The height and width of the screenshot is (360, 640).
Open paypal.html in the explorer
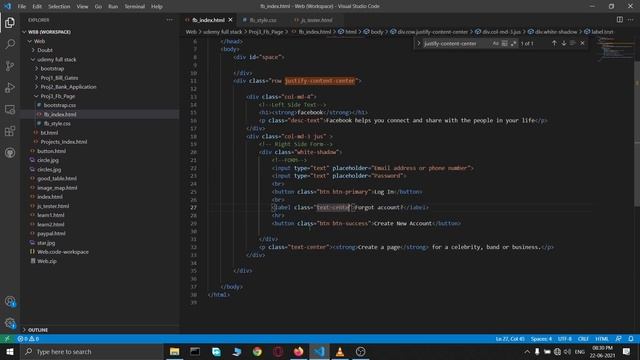pyautogui.click(x=51, y=233)
